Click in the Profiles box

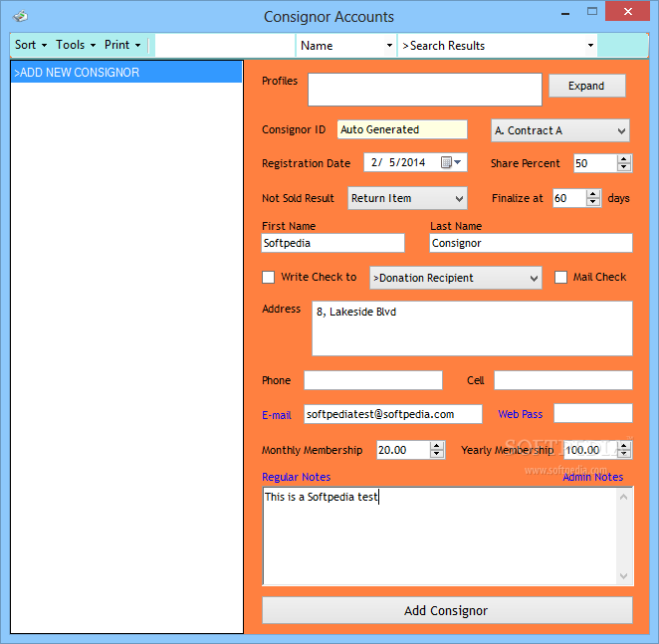click(x=425, y=90)
